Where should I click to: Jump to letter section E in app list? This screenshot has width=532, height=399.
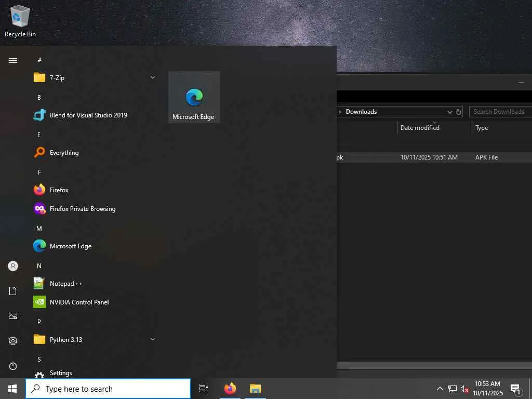click(x=39, y=135)
